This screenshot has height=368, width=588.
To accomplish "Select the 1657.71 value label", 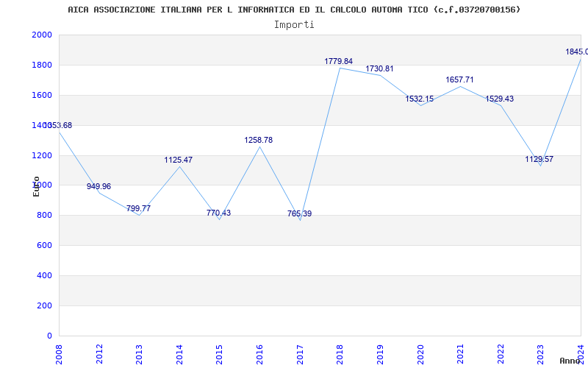I will click(x=459, y=79).
